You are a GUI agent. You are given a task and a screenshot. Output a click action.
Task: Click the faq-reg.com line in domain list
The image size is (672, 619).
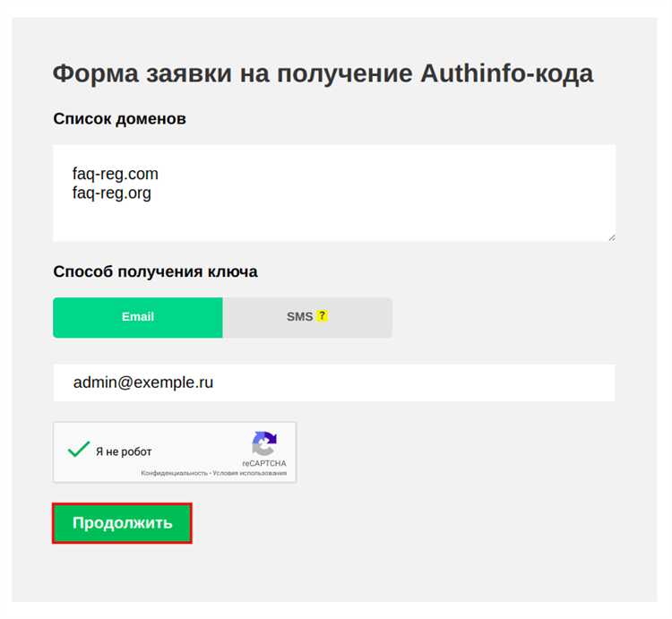point(116,173)
